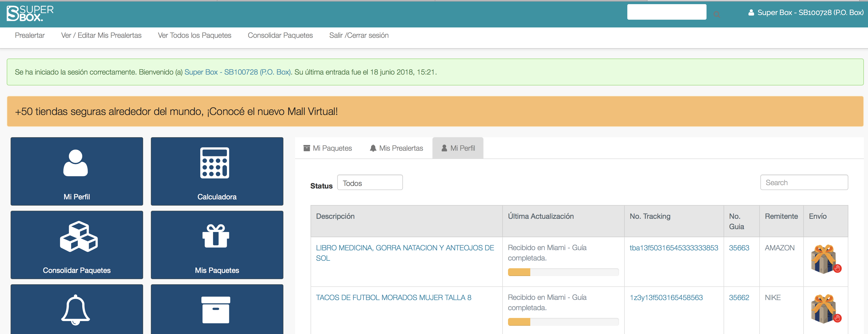Open Consolidar Paquetes in the top navigation
The height and width of the screenshot is (334, 868).
280,35
